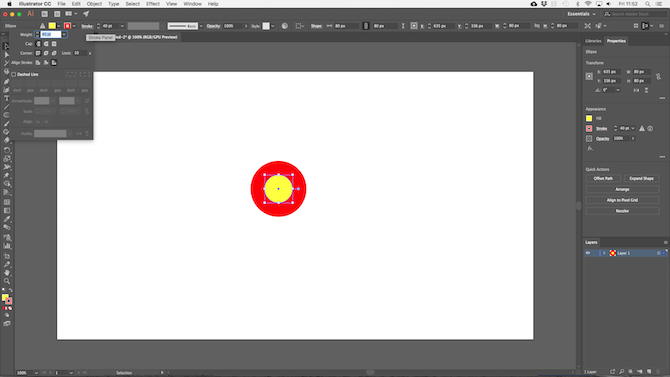The width and height of the screenshot is (670, 377).
Task: Click the Offset Path button
Action: 603,178
